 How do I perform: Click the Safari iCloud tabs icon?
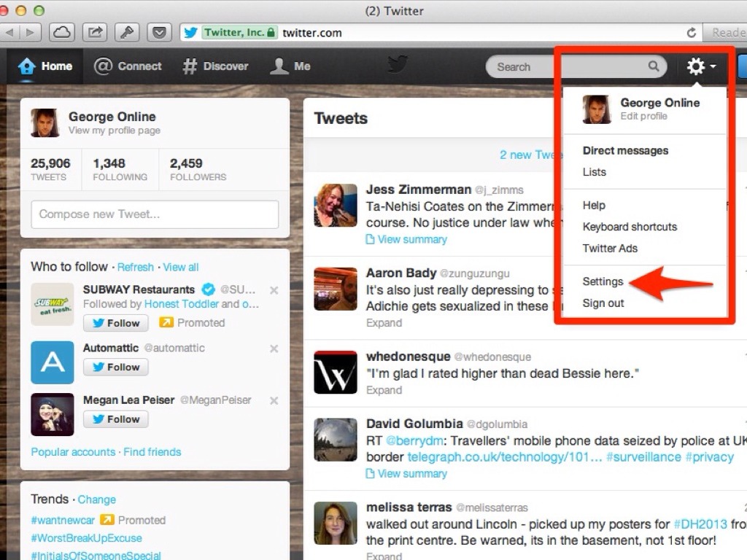pyautogui.click(x=62, y=32)
